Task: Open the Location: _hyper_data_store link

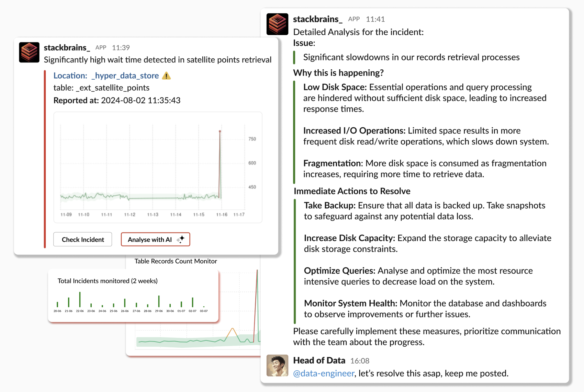Action: 106,76
